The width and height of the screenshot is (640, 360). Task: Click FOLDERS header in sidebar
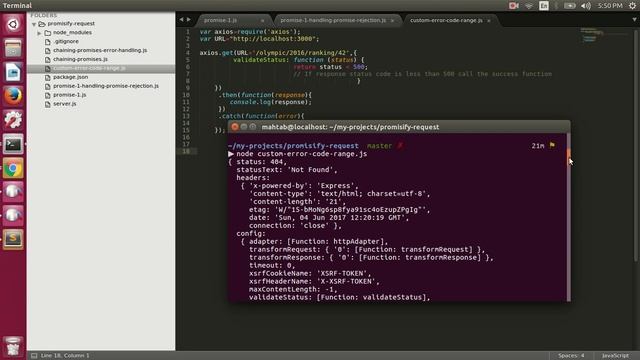[44, 15]
